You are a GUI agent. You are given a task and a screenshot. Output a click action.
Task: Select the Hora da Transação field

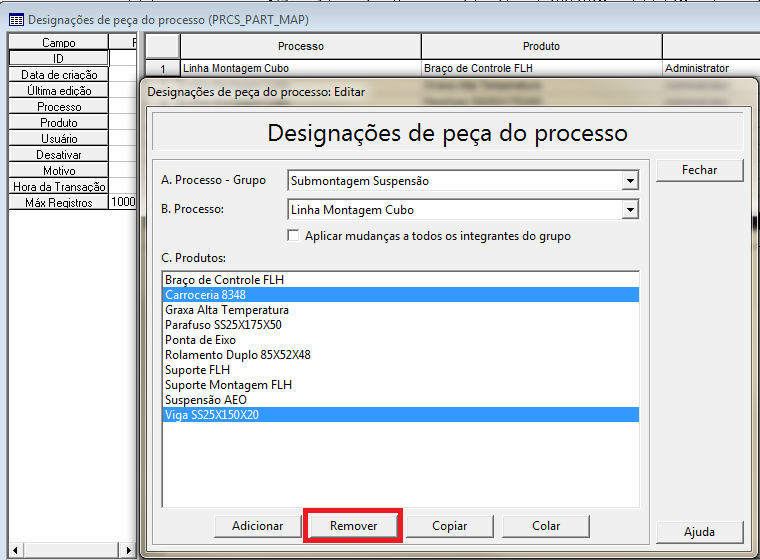59,187
